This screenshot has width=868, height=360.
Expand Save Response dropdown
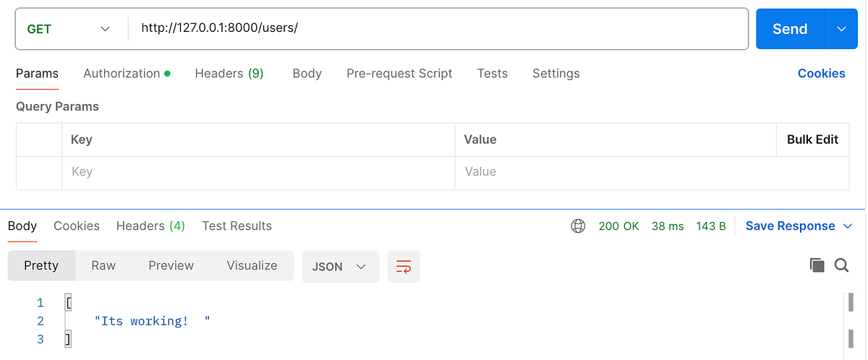(848, 226)
